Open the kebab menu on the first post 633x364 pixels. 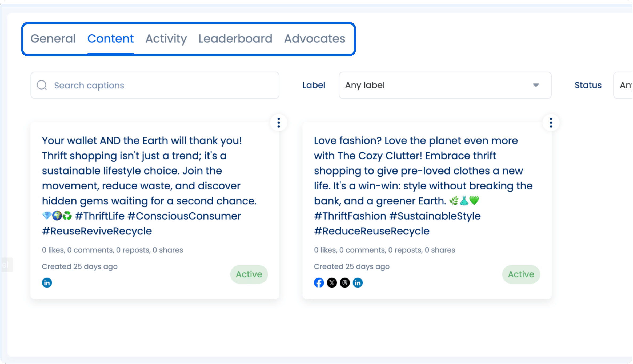tap(278, 123)
